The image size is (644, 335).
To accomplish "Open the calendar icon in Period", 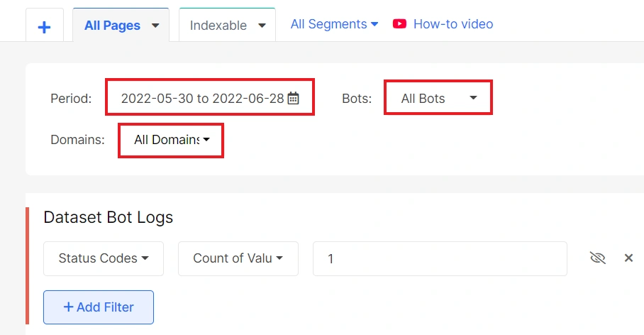I will click(293, 98).
